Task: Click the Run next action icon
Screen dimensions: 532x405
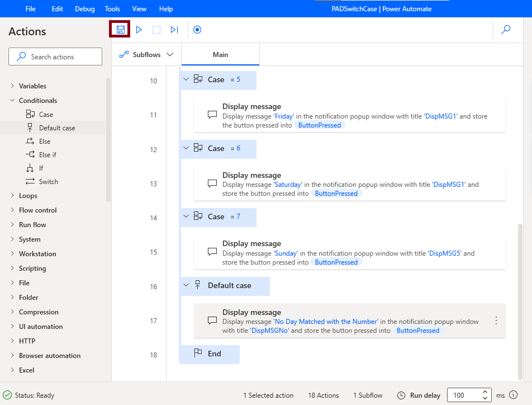Action: (x=174, y=29)
